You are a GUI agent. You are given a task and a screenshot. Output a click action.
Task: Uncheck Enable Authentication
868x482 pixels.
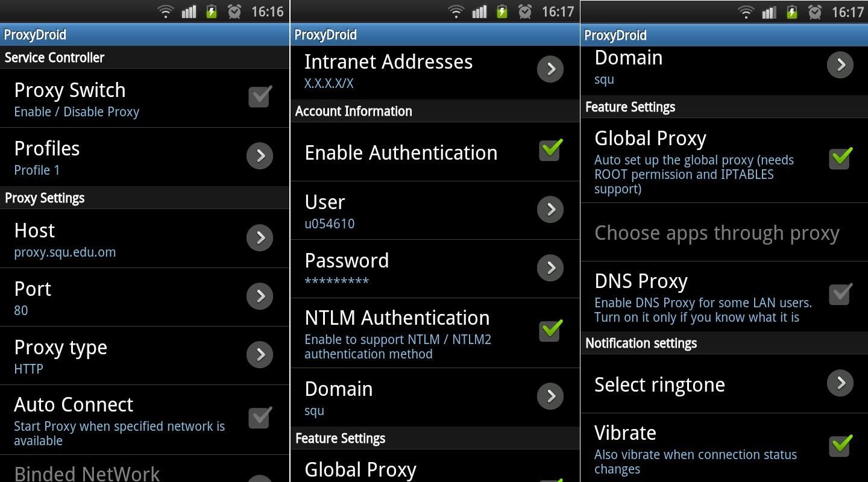click(x=549, y=149)
